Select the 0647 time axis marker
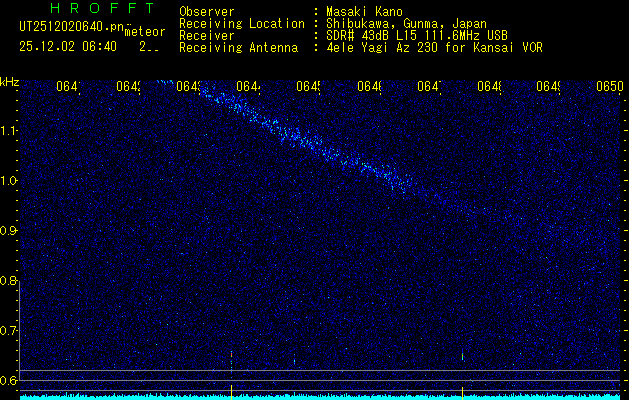Screen dimensions: 629x400 tap(429, 87)
